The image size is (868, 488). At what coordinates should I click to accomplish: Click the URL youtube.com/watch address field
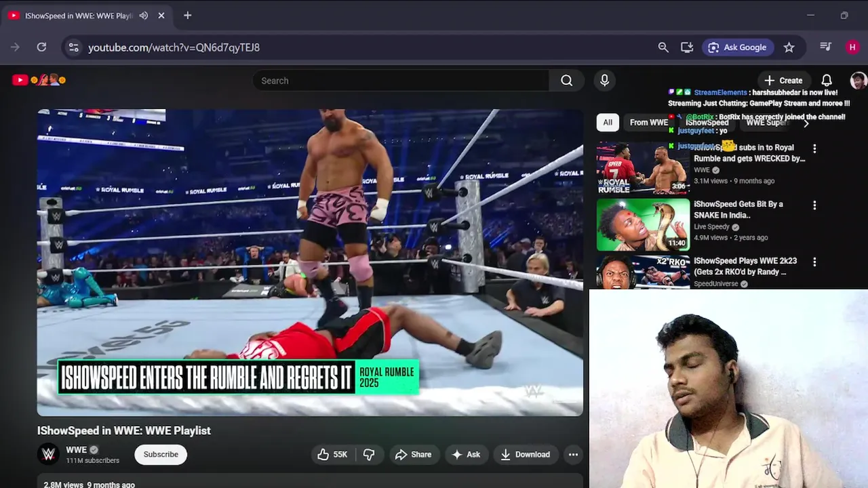174,47
